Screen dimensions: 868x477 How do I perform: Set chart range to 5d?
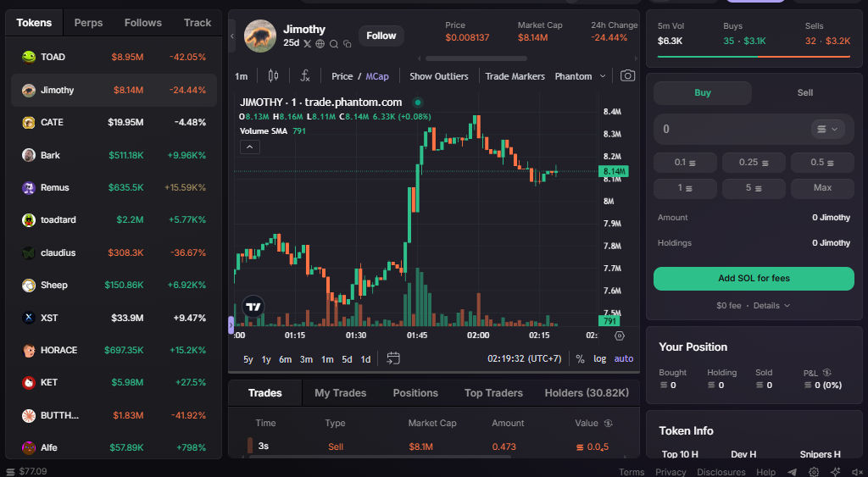pyautogui.click(x=347, y=359)
